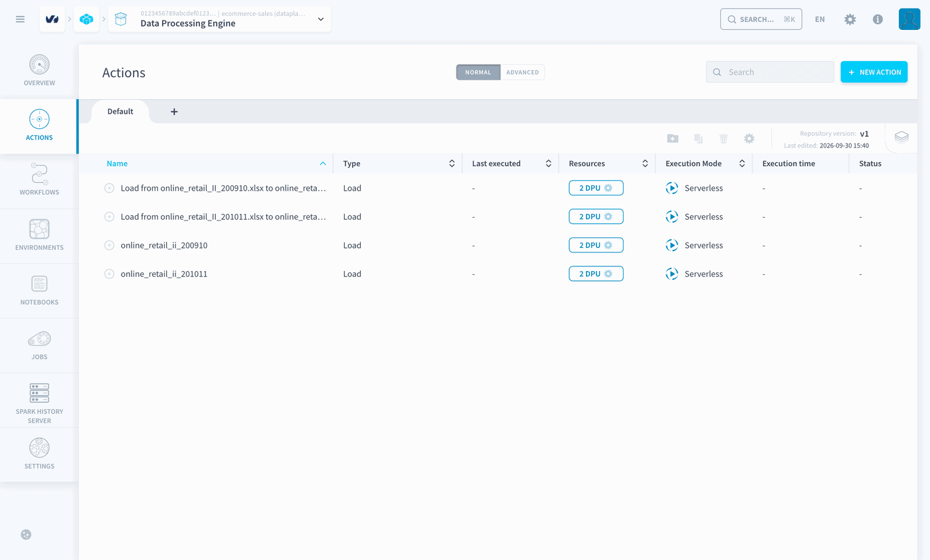Open Load from online_retail_II_201011.xlsx action
The width and height of the screenshot is (930, 560).
pyautogui.click(x=223, y=217)
